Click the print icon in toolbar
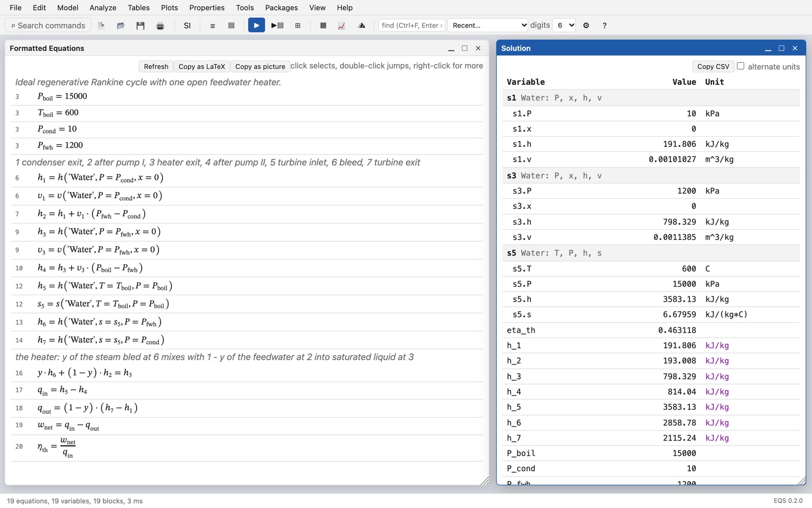The width and height of the screenshot is (812, 508). [160, 25]
